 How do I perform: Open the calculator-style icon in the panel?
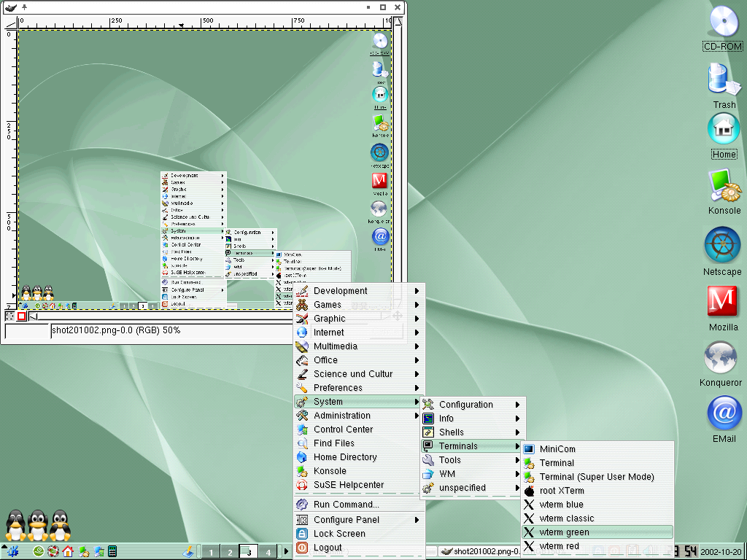(x=112, y=552)
